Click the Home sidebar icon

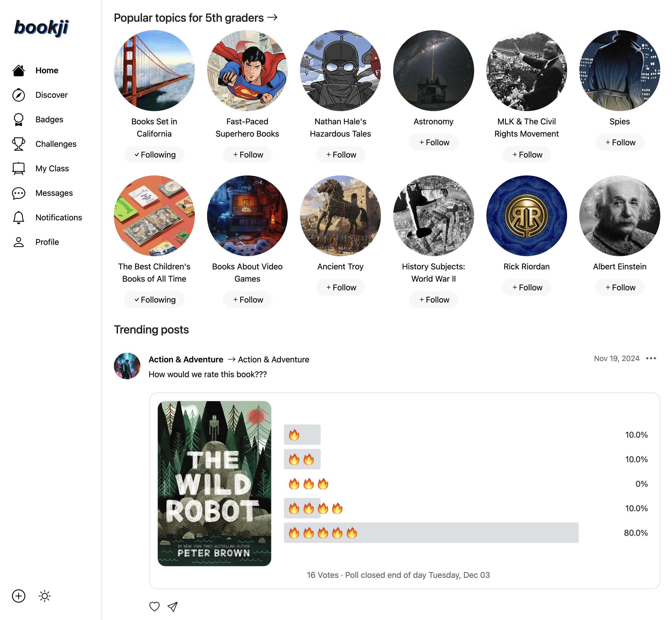(x=18, y=70)
